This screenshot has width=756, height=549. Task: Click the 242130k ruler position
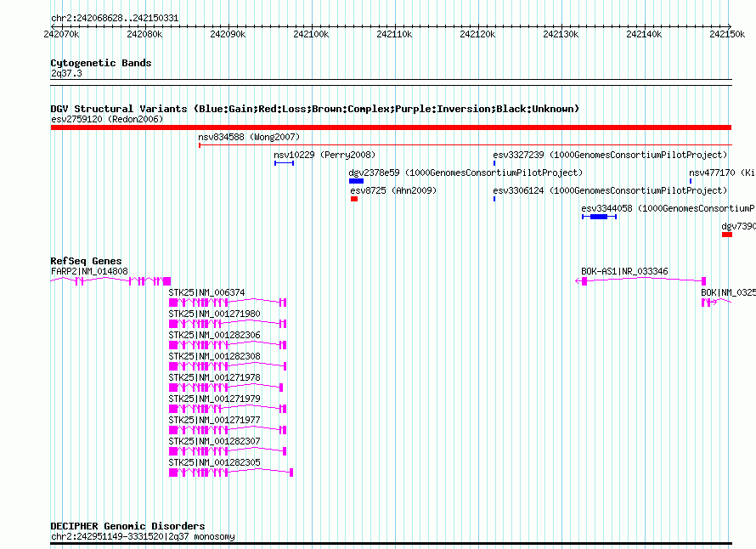coord(561,34)
